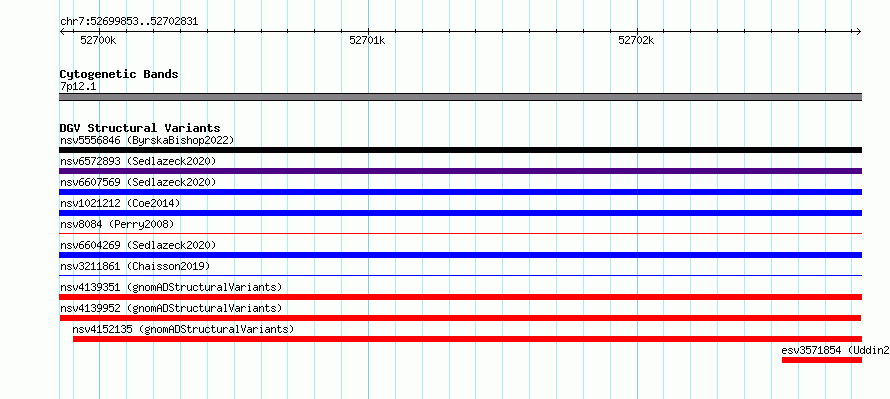Screen dimensions: 890x399
Task: Select the blue nsv6604269 variant bar
Action: pyautogui.click(x=460, y=255)
